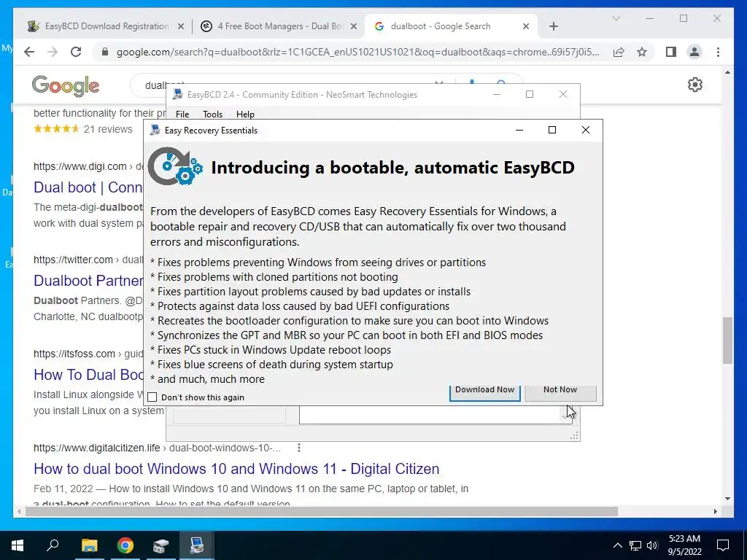Click the vertical scrollbar thumb of the page
Image resolution: width=747 pixels, height=560 pixels.
coord(727,340)
